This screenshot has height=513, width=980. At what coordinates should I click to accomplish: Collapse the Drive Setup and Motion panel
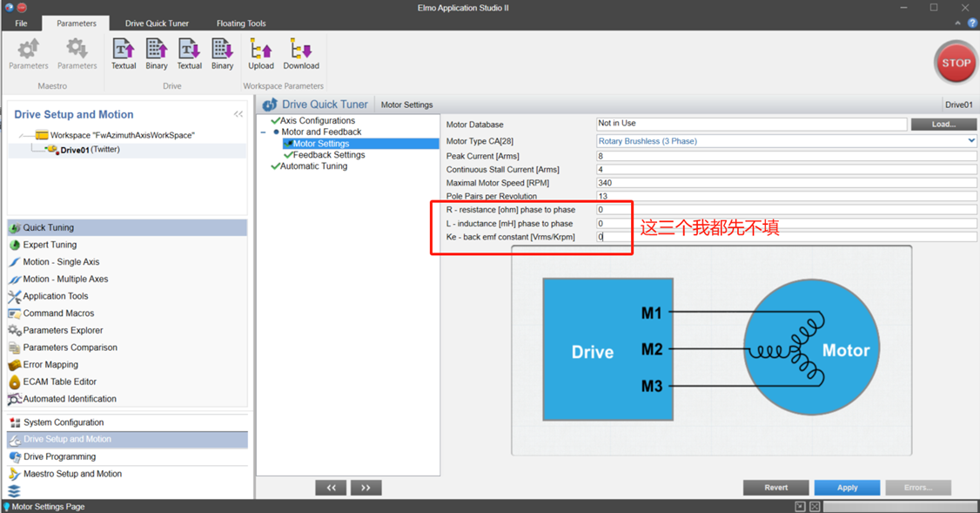(238, 114)
